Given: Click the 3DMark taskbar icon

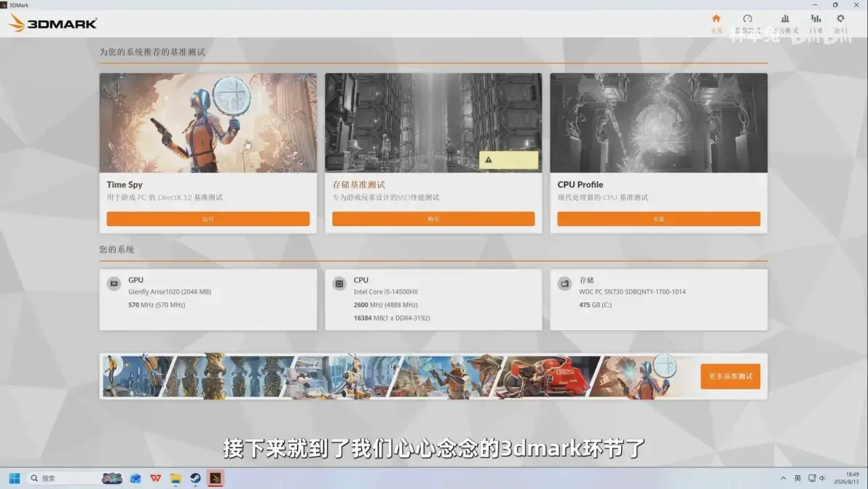Looking at the screenshot, I should (x=216, y=478).
